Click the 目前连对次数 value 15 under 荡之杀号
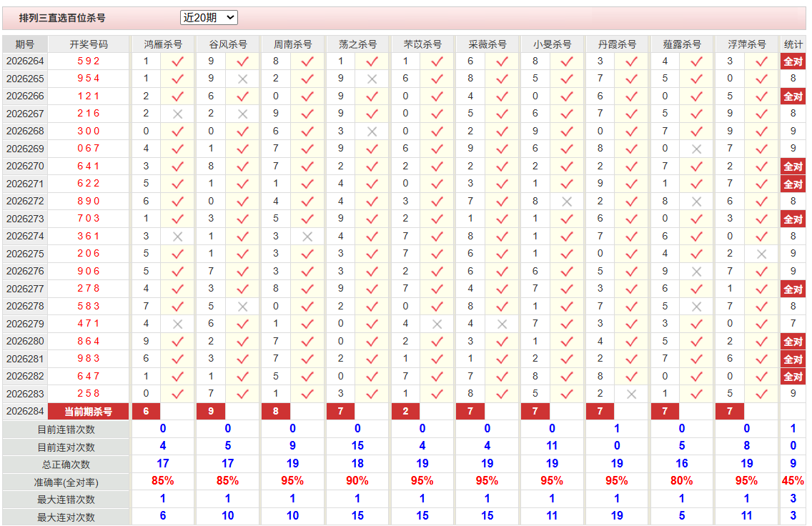The width and height of the screenshot is (812, 526). [357, 446]
